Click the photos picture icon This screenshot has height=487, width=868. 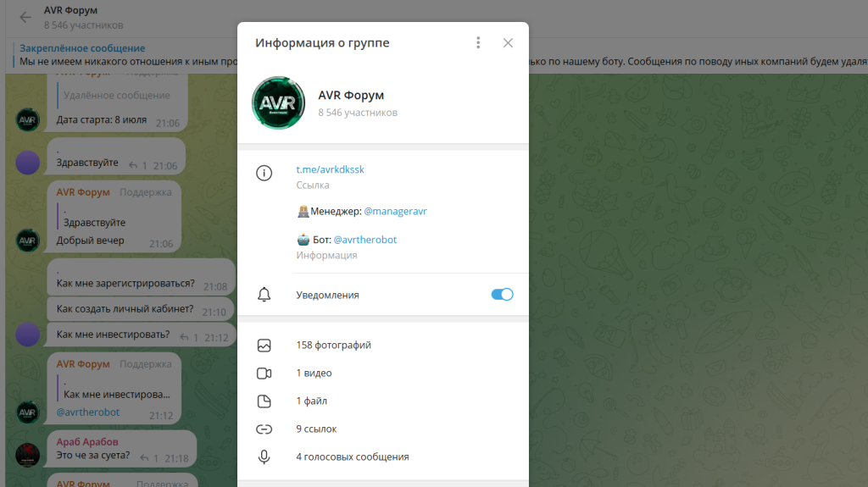pyautogui.click(x=264, y=346)
